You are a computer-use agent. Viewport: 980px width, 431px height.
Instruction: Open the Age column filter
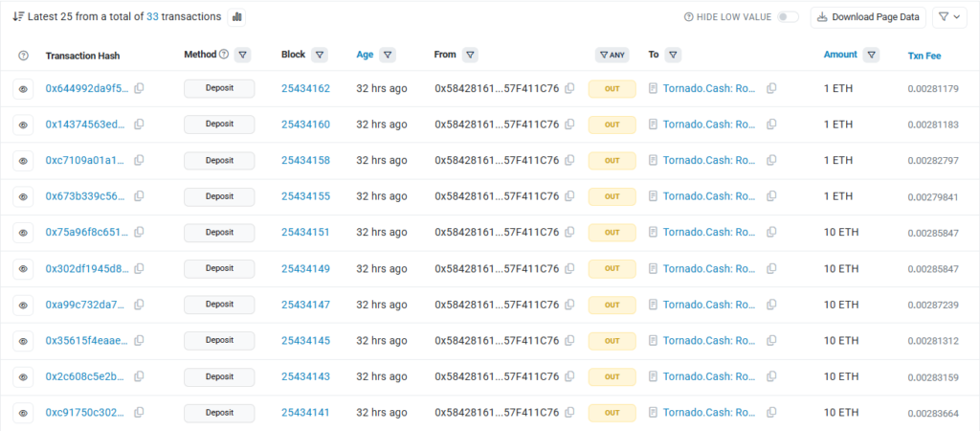point(388,55)
